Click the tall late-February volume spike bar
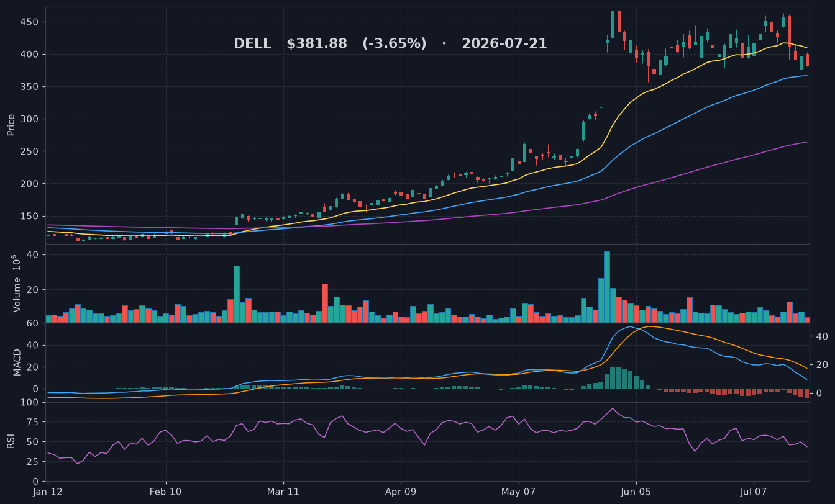The width and height of the screenshot is (835, 504). click(x=237, y=294)
